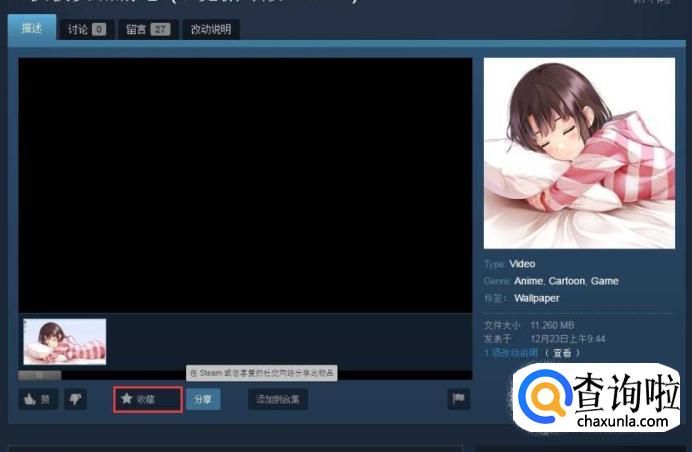Favorite the item with the star 收藏 button
This screenshot has width=692, height=452.
point(148,399)
